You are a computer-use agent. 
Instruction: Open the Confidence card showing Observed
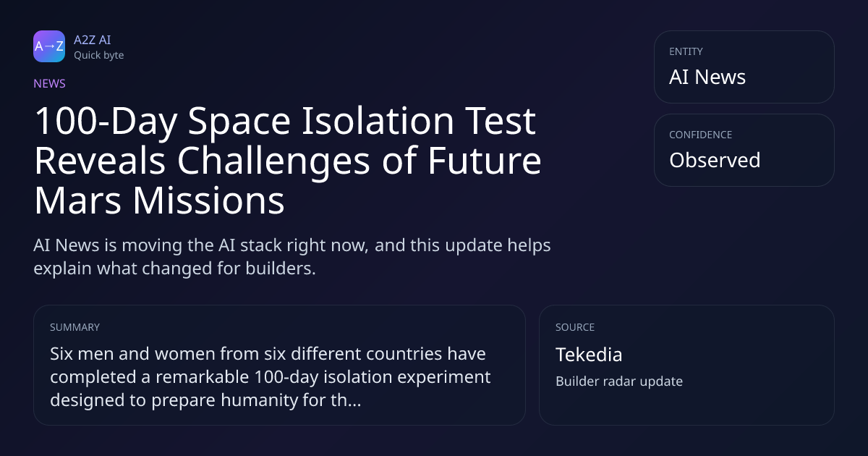point(744,150)
